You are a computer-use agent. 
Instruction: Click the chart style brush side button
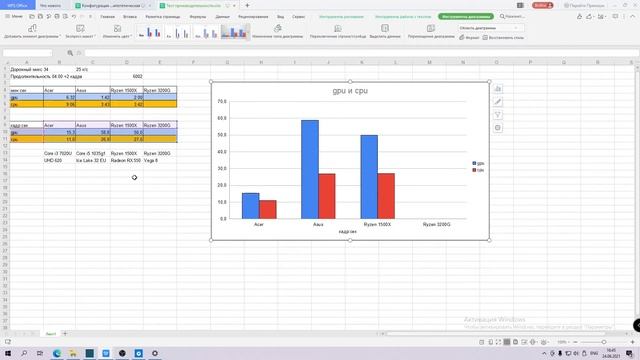498,102
